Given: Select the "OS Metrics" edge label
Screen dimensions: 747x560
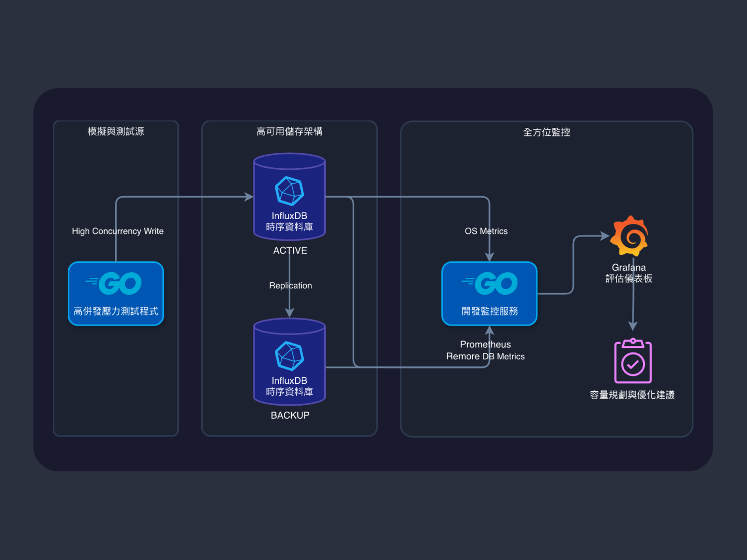Looking at the screenshot, I should coord(486,231).
